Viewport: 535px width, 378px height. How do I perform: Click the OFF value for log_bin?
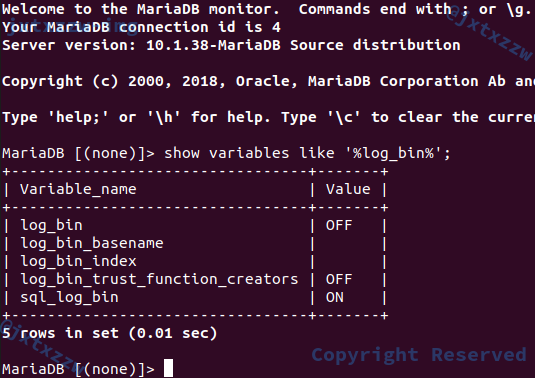point(339,226)
